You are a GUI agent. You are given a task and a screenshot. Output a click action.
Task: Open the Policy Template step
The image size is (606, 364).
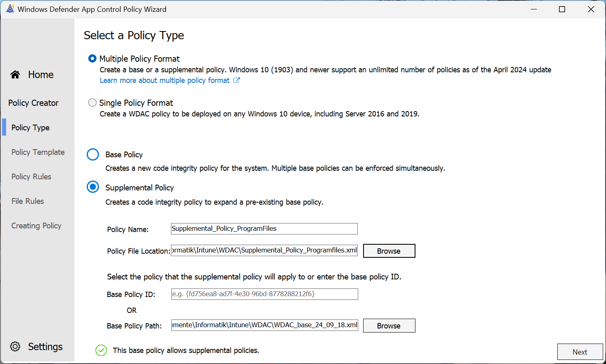38,152
